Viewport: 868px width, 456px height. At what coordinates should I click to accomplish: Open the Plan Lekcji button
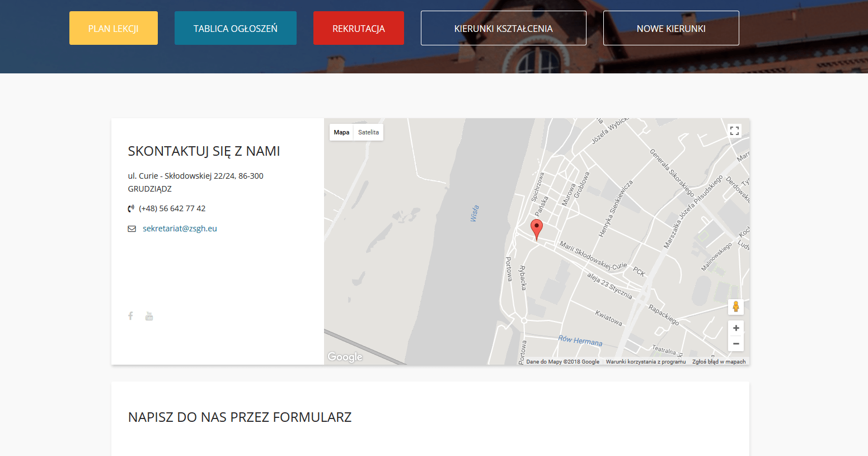pyautogui.click(x=114, y=28)
